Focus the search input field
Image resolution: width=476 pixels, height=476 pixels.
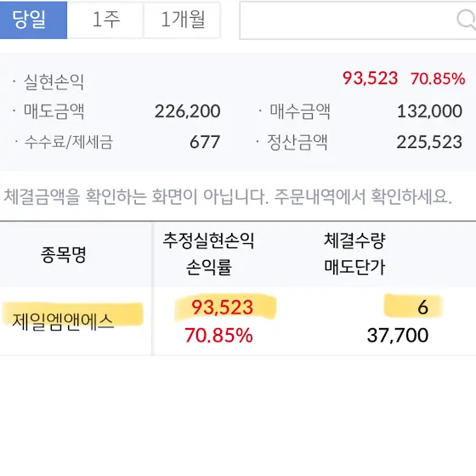[358, 20]
